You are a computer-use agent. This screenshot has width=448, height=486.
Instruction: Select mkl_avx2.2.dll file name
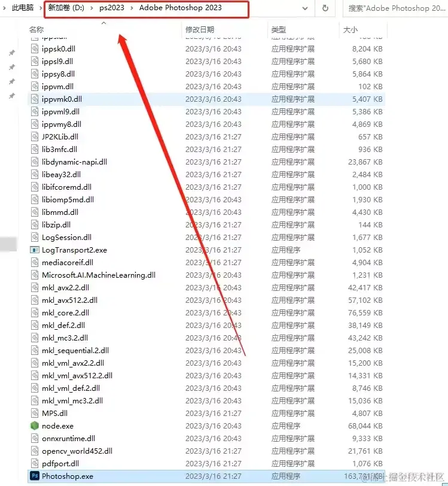65,288
